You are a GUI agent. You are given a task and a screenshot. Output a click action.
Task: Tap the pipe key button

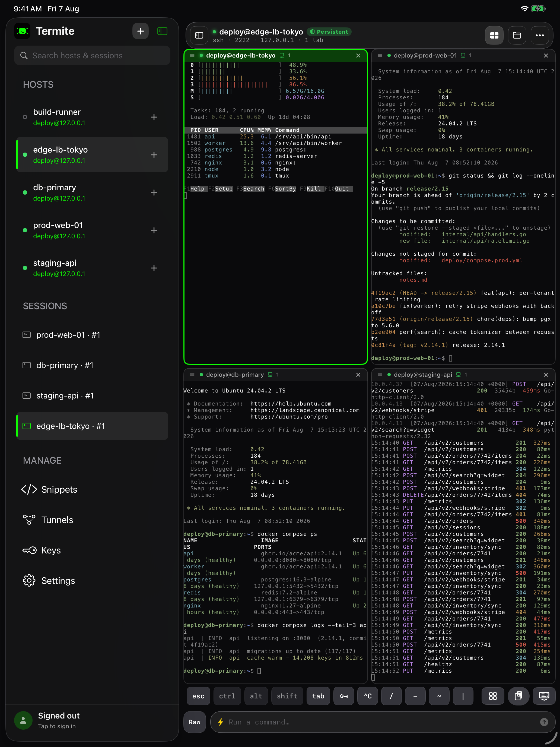tap(463, 696)
